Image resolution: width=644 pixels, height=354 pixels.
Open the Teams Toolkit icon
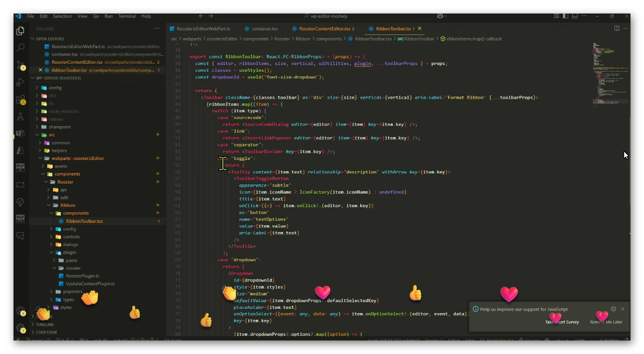[20, 133]
